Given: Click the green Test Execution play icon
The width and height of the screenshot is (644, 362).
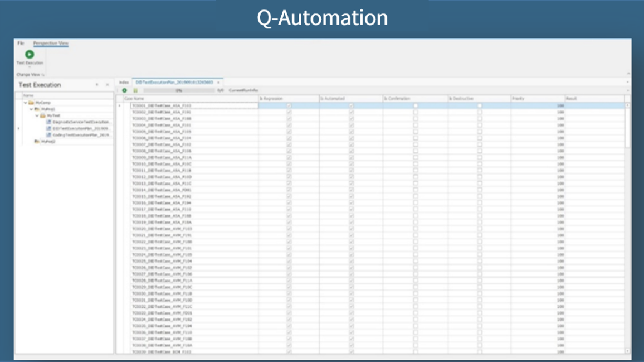Looking at the screenshot, I should pyautogui.click(x=30, y=54).
